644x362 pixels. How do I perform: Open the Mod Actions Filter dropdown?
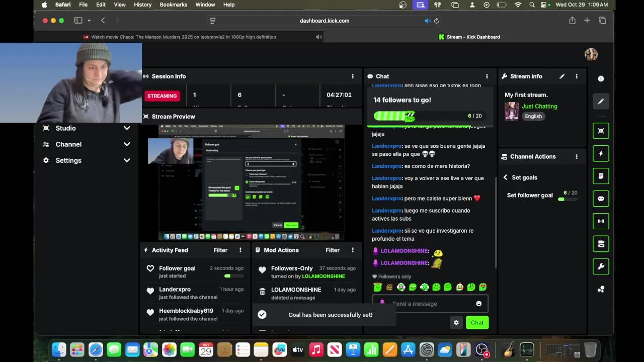[333, 250]
